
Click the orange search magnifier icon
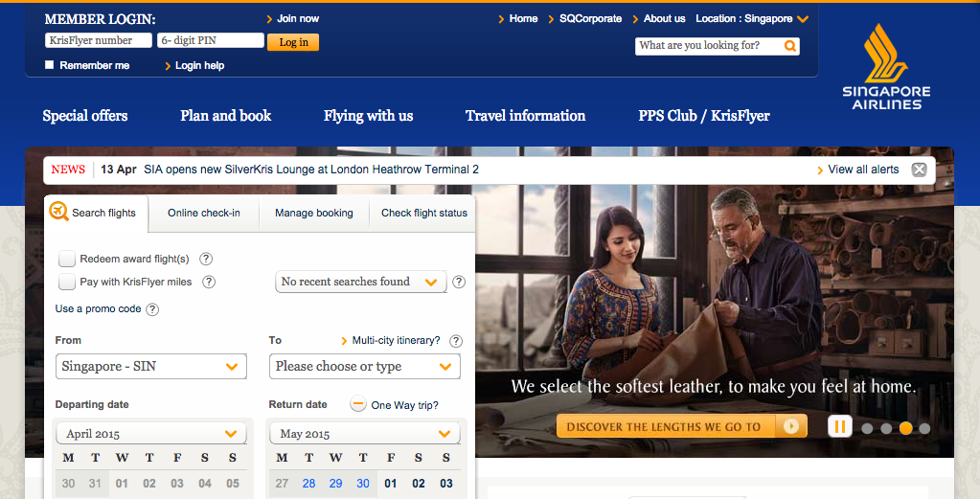(790, 46)
